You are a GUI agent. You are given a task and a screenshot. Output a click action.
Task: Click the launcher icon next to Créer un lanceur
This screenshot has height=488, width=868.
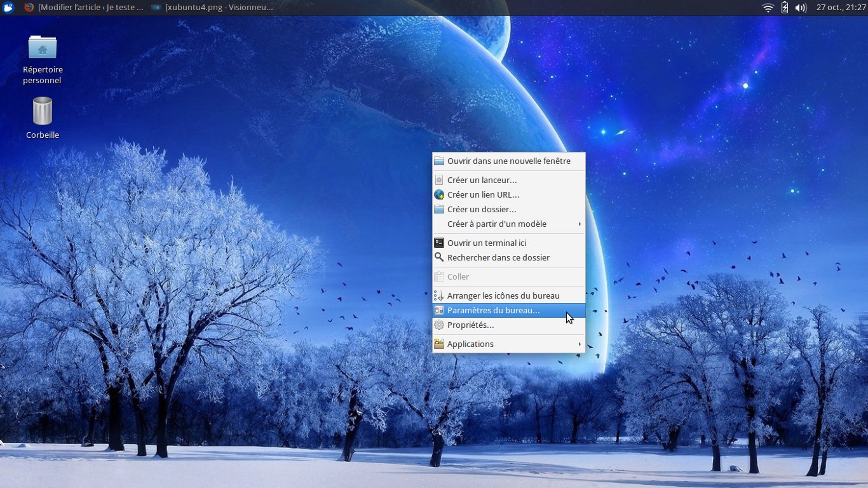pos(439,180)
